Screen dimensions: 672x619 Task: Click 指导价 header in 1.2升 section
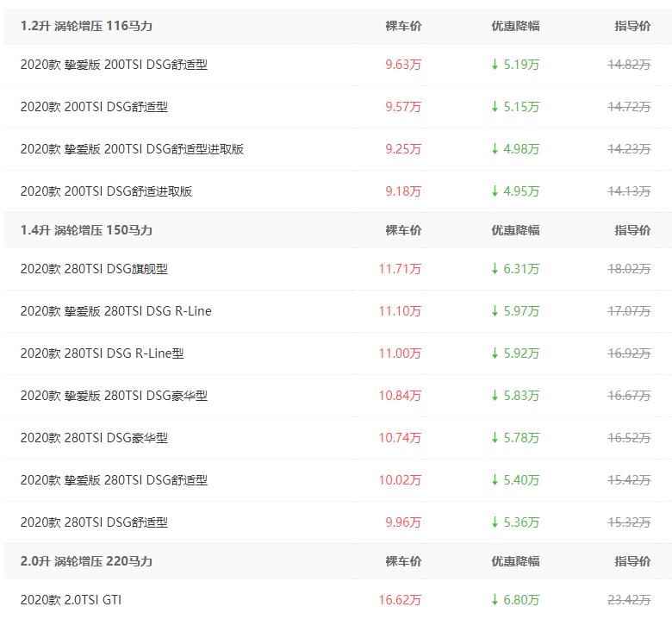632,26
